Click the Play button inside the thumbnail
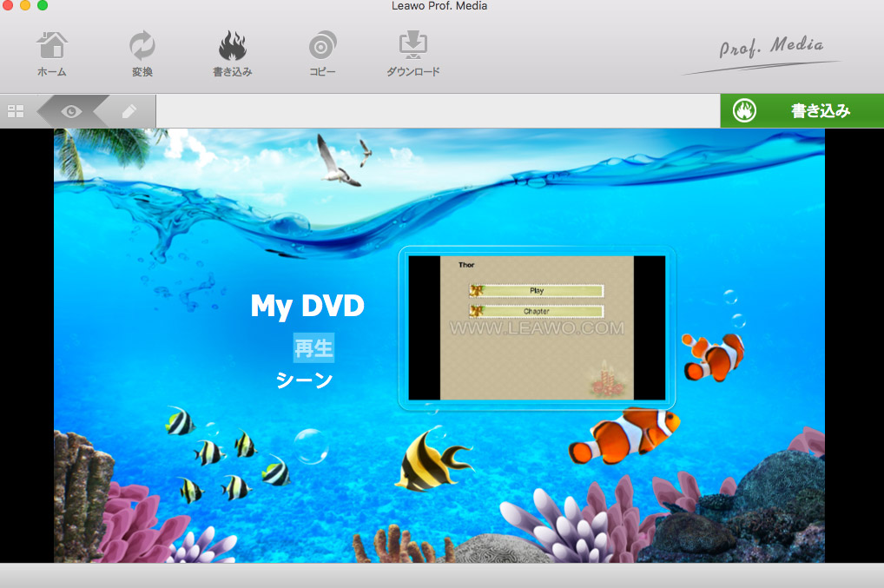The height and width of the screenshot is (588, 884). pos(536,290)
